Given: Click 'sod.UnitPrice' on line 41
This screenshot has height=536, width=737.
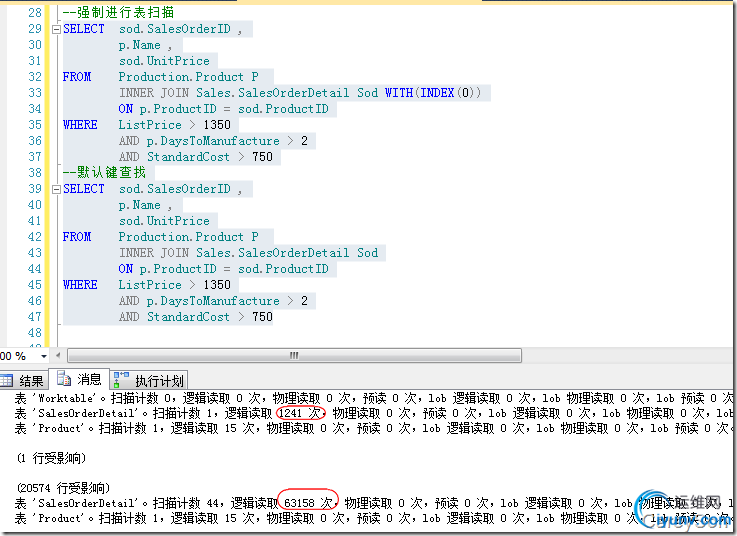Looking at the screenshot, I should click(x=164, y=221).
